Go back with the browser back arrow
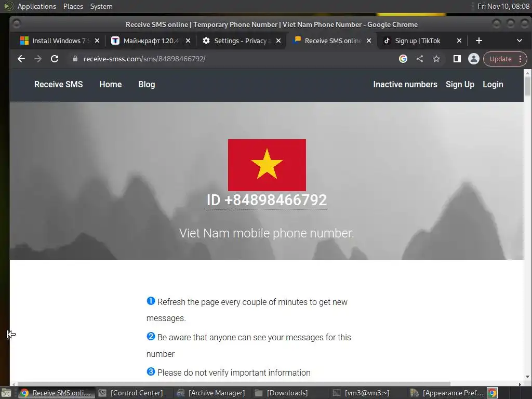The height and width of the screenshot is (399, 532). (x=21, y=59)
